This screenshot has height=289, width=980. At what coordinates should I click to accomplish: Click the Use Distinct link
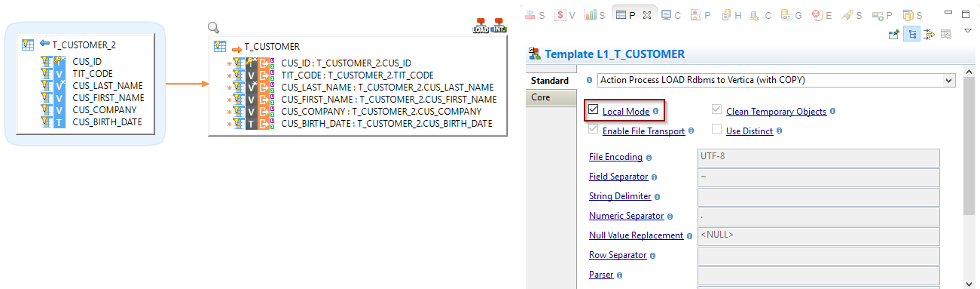(x=750, y=131)
